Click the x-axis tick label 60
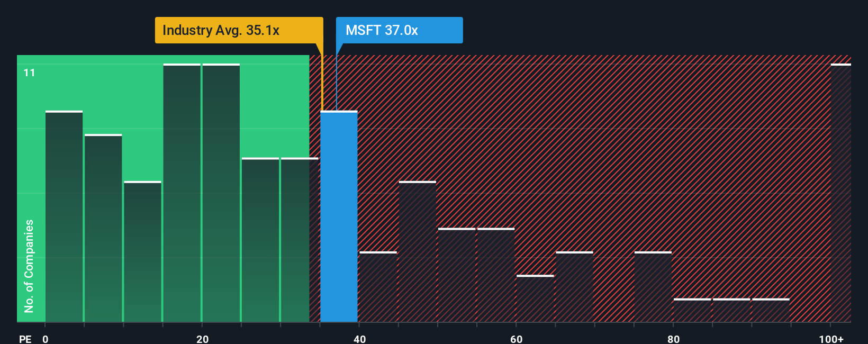Image resolution: width=868 pixels, height=344 pixels. coord(517,339)
